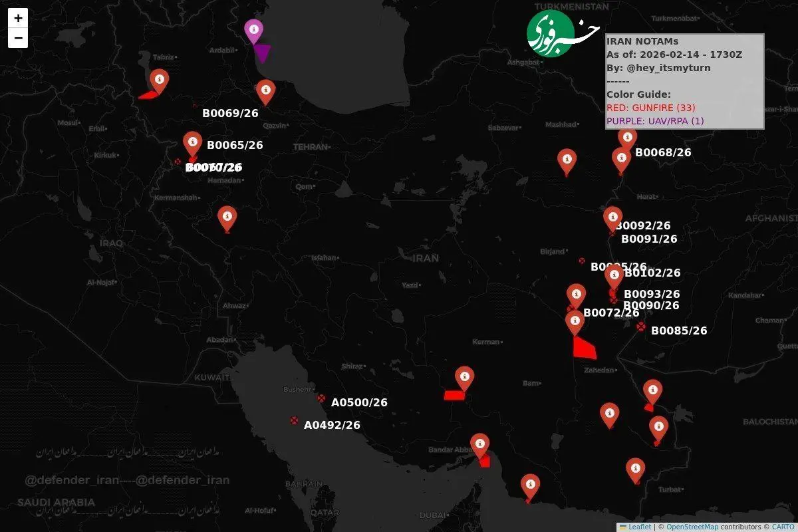
Task: Open the red pin south of Hamadan
Action: pos(227,217)
